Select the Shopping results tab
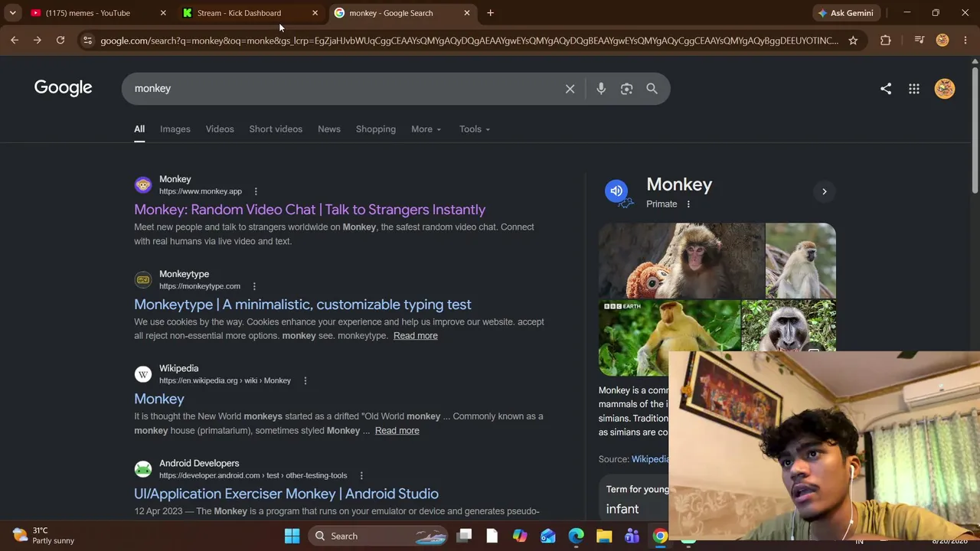Screen dimensions: 980x551 (x=376, y=129)
